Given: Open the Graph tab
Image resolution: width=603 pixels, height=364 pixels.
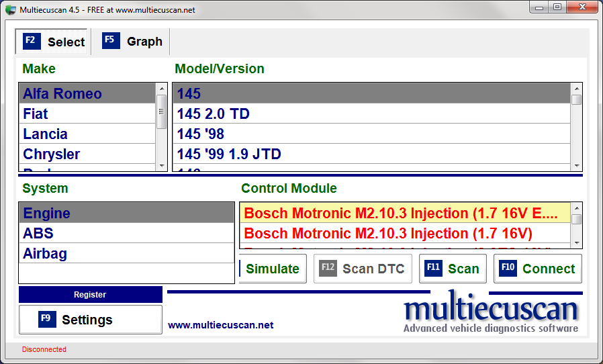Looking at the screenshot, I should pos(131,42).
